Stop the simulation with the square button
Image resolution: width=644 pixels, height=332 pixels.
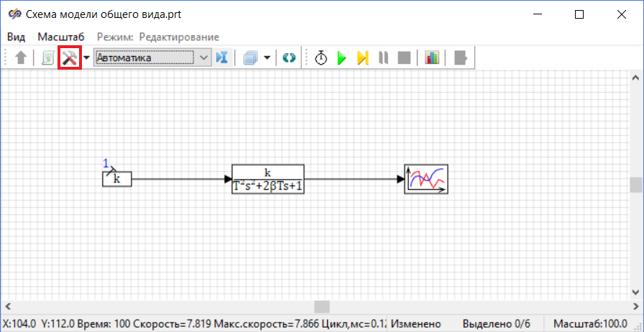tap(404, 57)
